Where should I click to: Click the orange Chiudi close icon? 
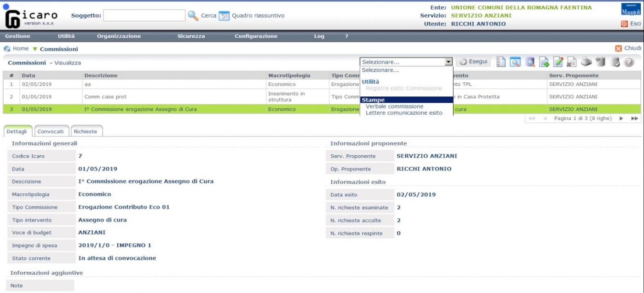click(x=618, y=48)
